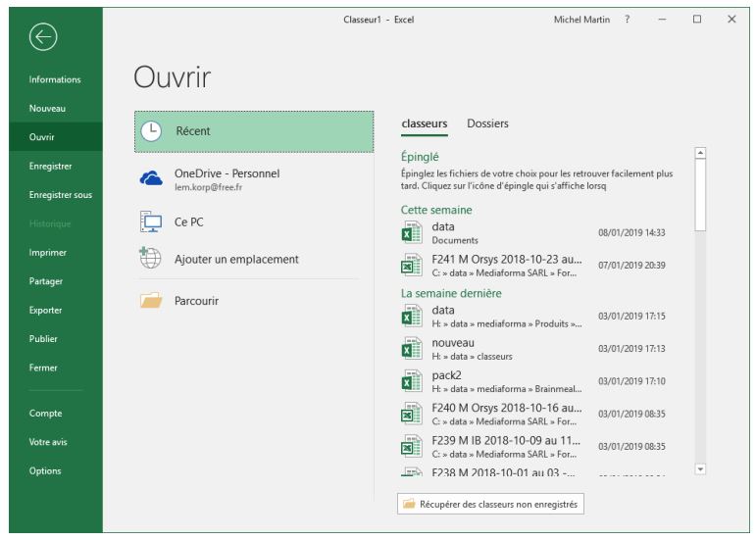Select the Récent clock icon
The width and height of the screenshot is (756, 540).
click(x=151, y=131)
